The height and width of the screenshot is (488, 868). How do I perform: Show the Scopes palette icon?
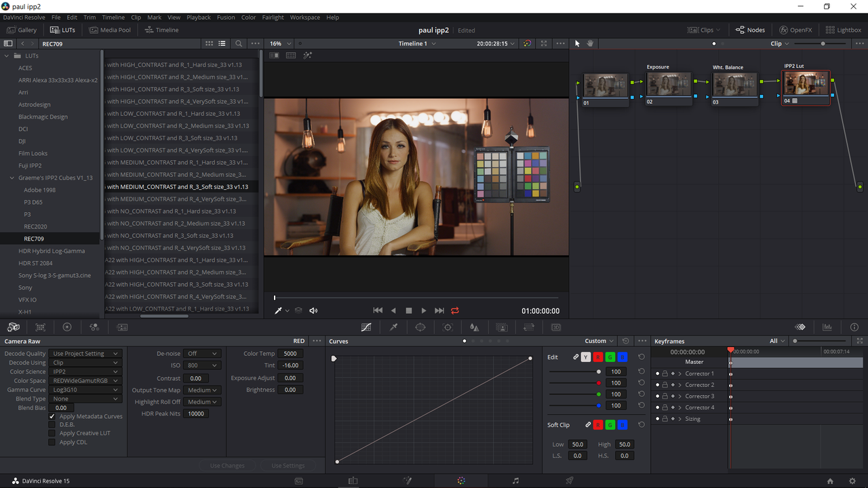tap(827, 327)
